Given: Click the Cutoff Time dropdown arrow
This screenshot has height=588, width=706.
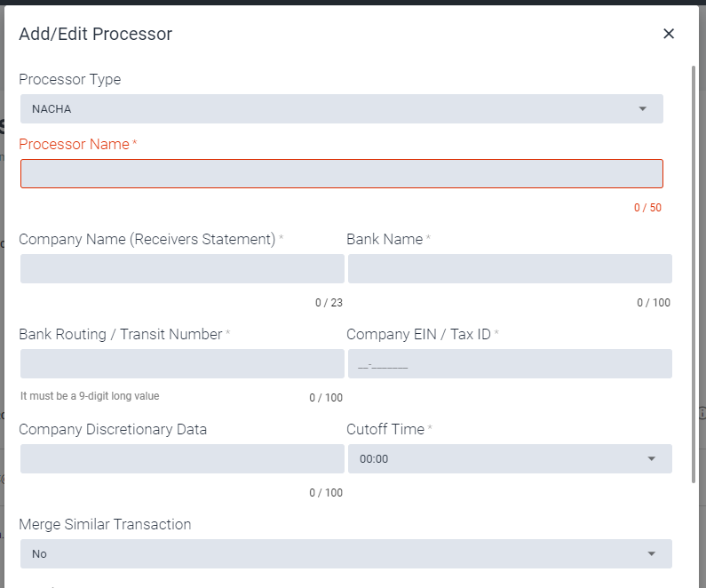Looking at the screenshot, I should point(651,459).
